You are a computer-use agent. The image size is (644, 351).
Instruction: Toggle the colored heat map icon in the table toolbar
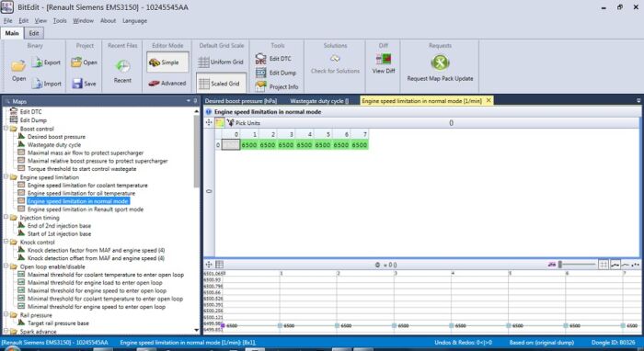point(220,122)
